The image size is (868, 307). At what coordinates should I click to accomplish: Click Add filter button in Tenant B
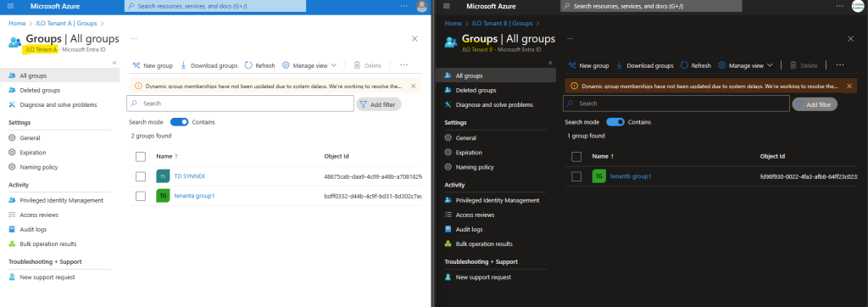815,104
